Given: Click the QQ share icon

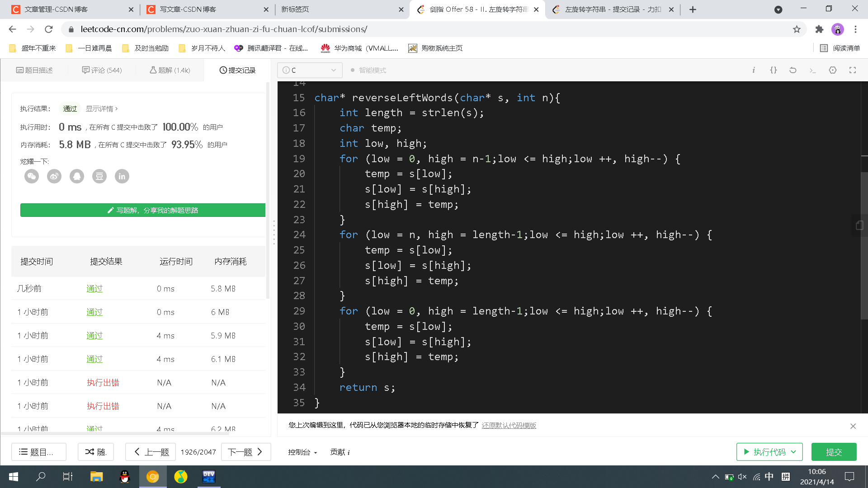Looking at the screenshot, I should coord(77,176).
